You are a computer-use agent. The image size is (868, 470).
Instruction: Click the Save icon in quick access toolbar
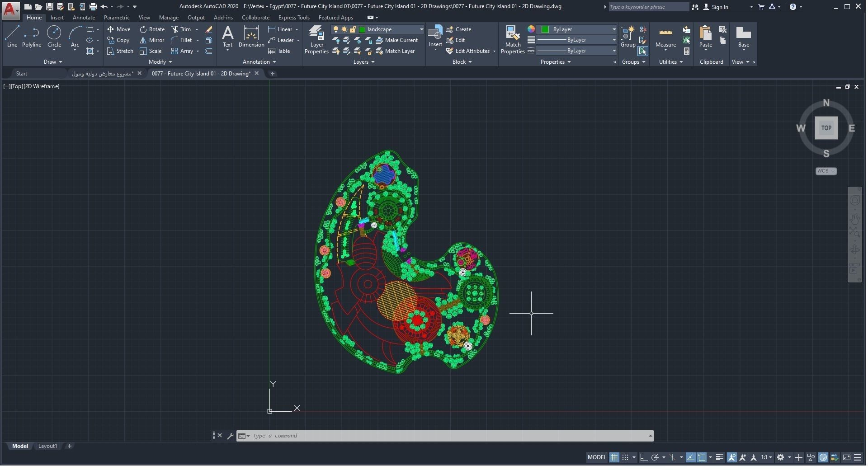click(x=50, y=7)
